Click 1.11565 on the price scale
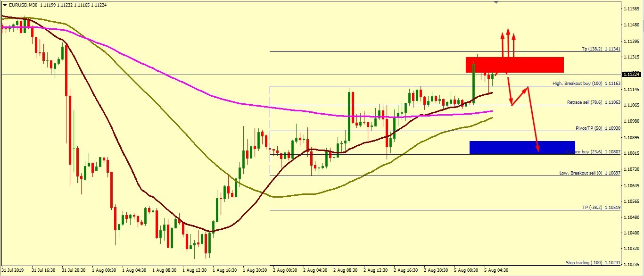Viewport: 644px width, 276px height. click(632, 9)
